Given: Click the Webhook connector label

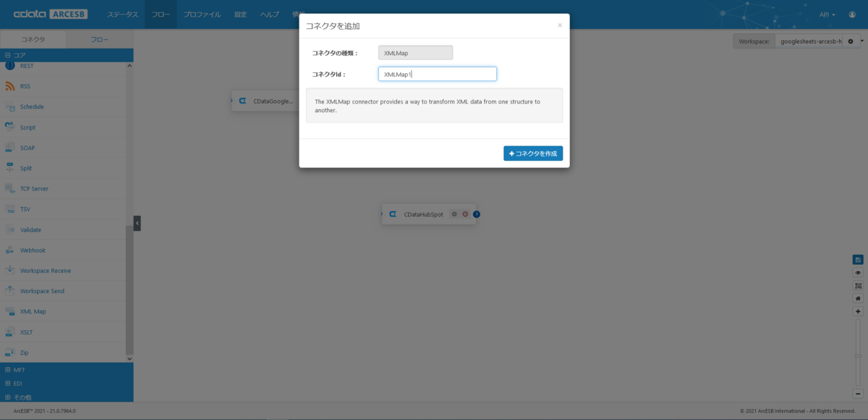Looking at the screenshot, I should pyautogui.click(x=33, y=250).
